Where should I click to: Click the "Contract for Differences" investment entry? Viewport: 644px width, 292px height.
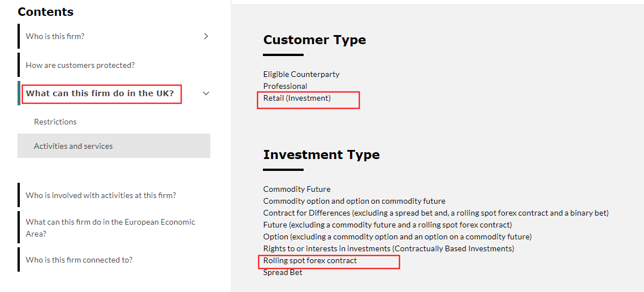click(435, 213)
